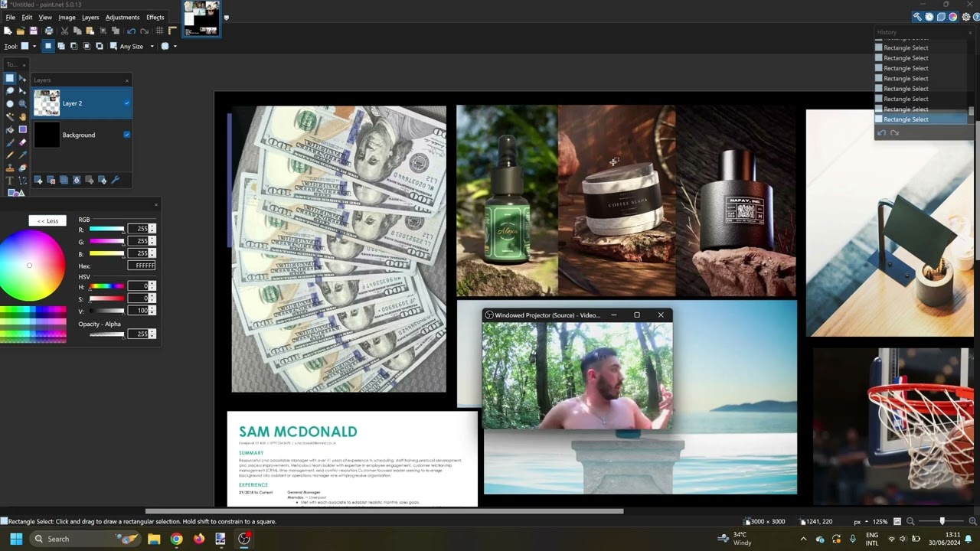Crop to selection using the toolbar icon
980x551 pixels.
pyautogui.click(x=103, y=31)
